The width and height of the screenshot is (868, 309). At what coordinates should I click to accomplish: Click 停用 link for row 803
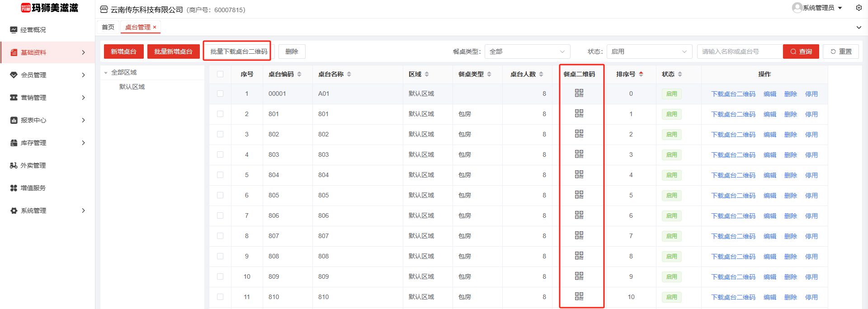click(x=811, y=155)
